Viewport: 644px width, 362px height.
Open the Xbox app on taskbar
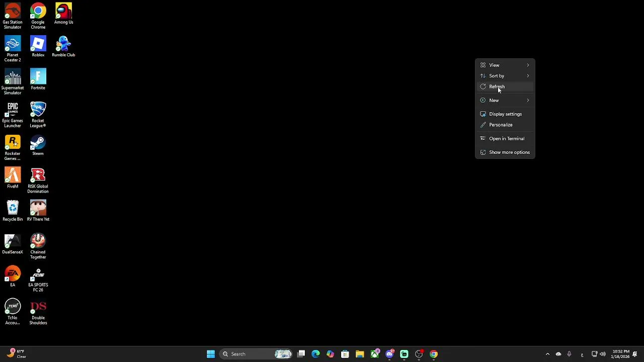point(374,354)
